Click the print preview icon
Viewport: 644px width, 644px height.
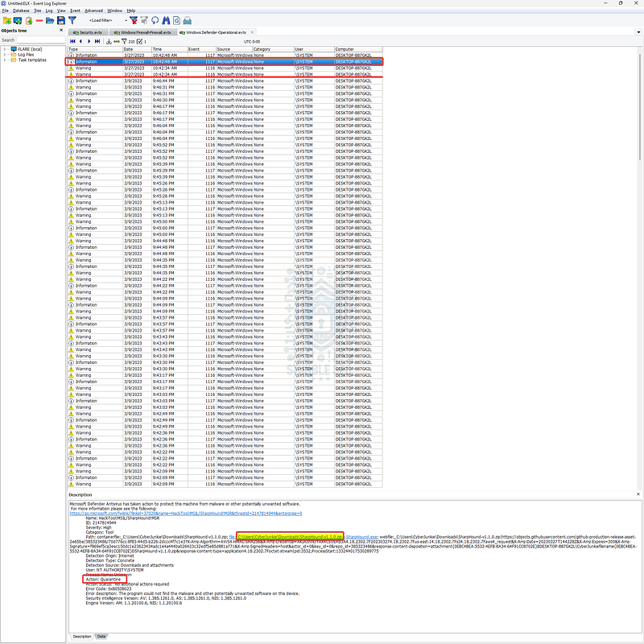(x=176, y=21)
